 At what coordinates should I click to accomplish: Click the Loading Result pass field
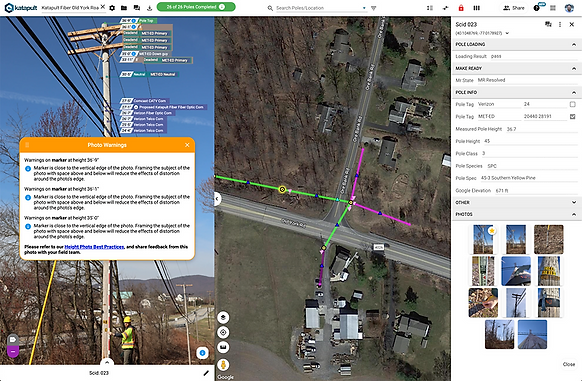(x=533, y=56)
